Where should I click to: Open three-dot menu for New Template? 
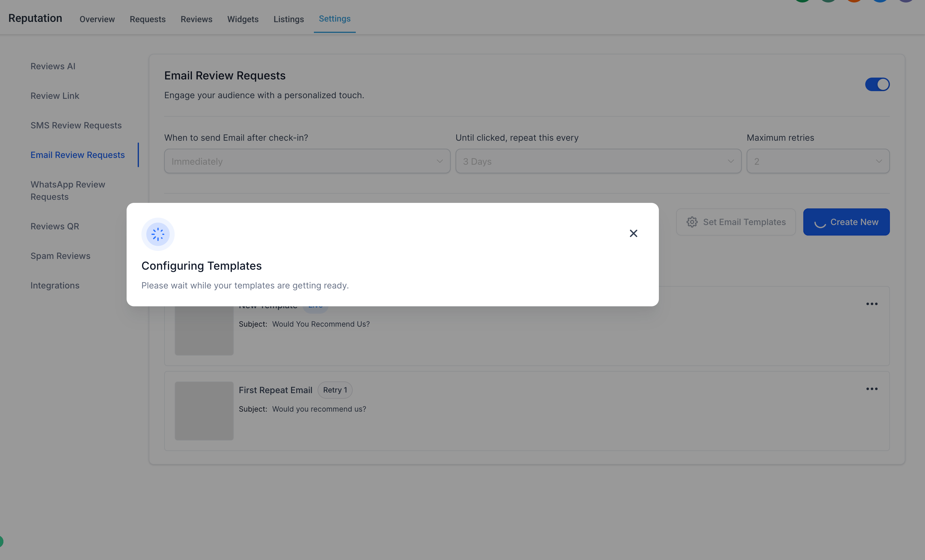872,304
